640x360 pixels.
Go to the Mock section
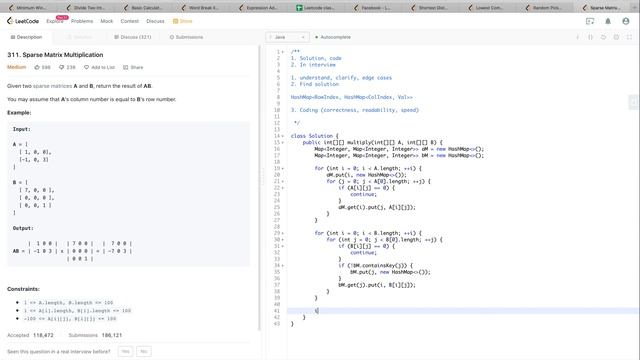pos(107,21)
